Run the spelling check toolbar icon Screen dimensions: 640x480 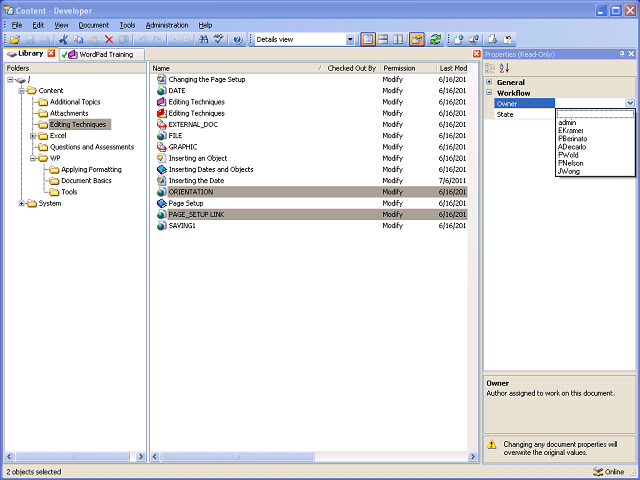[x=219, y=39]
